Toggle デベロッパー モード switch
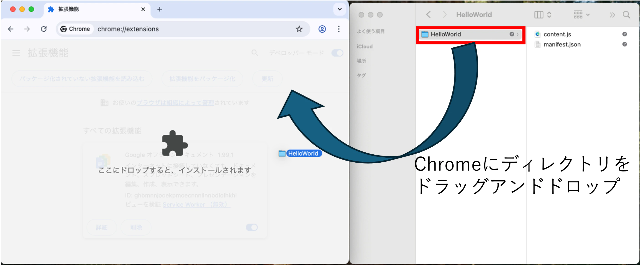This screenshot has height=266, width=644. [x=337, y=53]
